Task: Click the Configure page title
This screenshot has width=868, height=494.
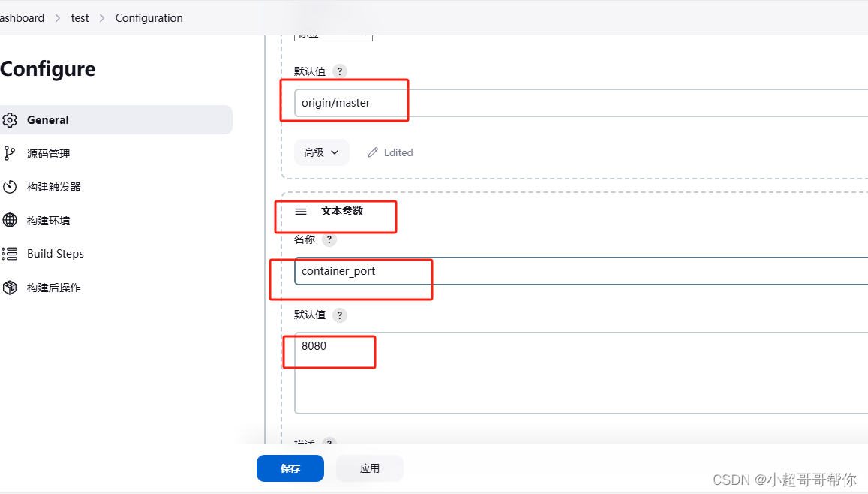Action: pos(47,69)
